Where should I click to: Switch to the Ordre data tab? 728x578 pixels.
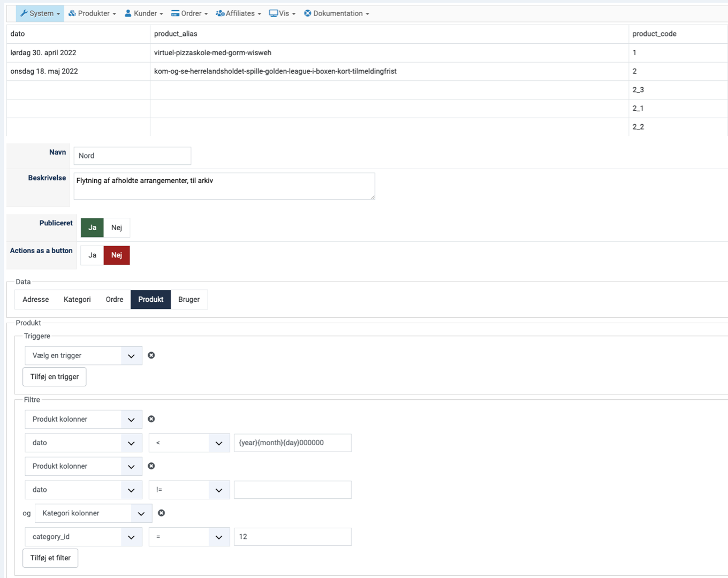(115, 300)
